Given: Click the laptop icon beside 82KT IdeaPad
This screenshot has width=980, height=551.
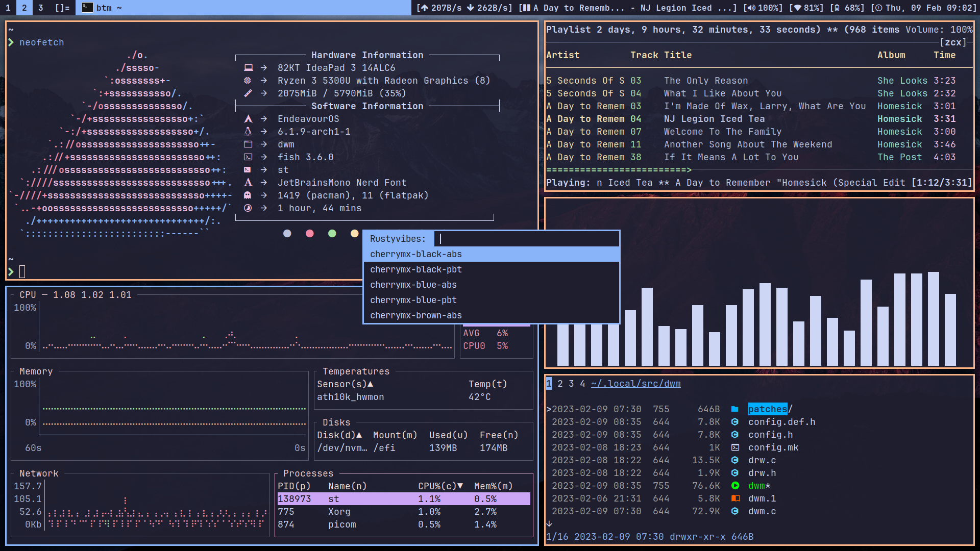Looking at the screenshot, I should click(248, 68).
